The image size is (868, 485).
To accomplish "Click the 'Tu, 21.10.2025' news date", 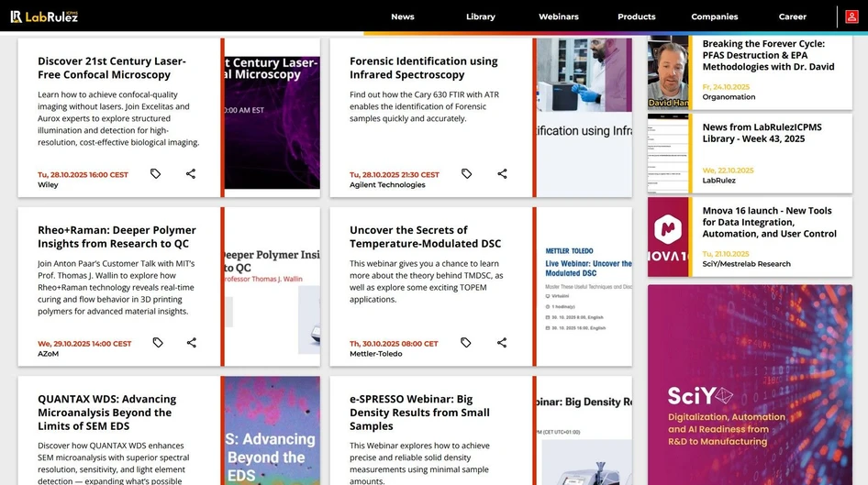I will 725,254.
